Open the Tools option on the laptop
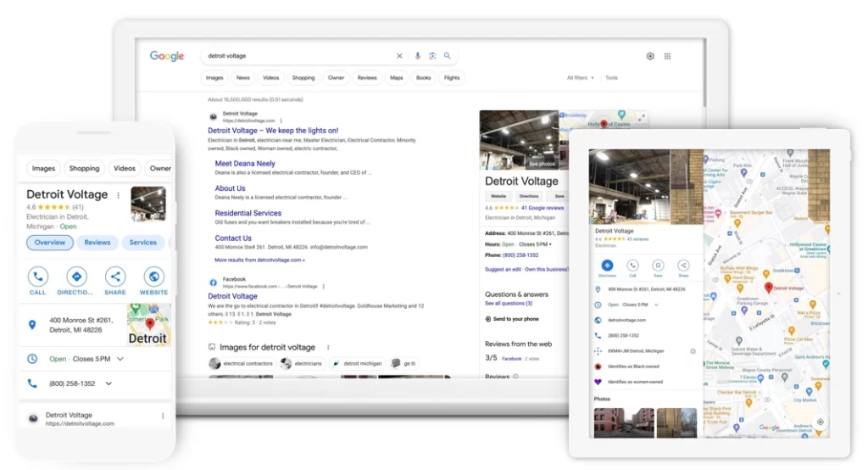 click(x=612, y=77)
